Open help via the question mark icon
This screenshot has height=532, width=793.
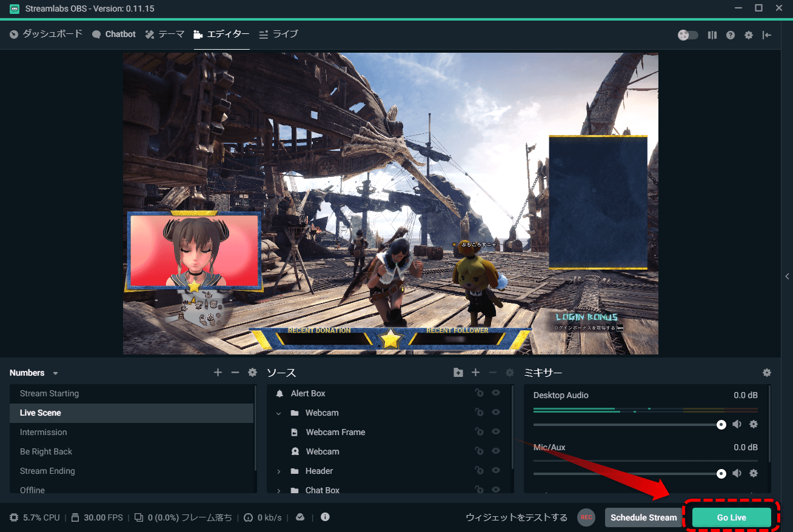(x=731, y=35)
